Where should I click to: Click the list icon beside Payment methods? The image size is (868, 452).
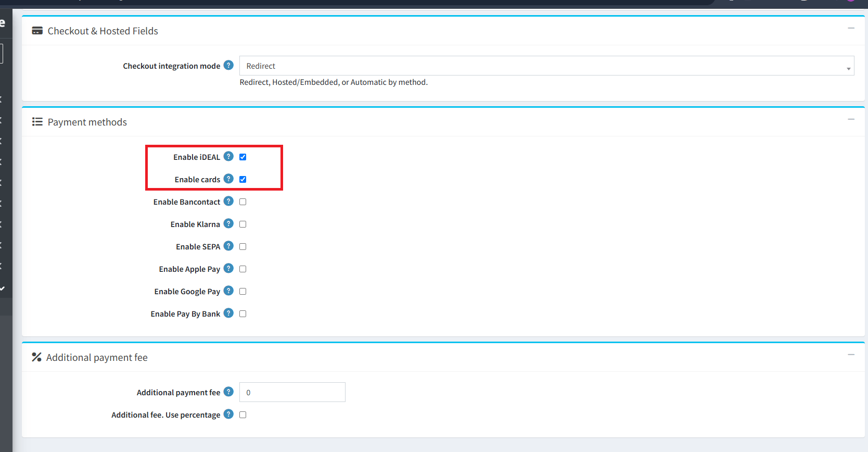pyautogui.click(x=37, y=122)
